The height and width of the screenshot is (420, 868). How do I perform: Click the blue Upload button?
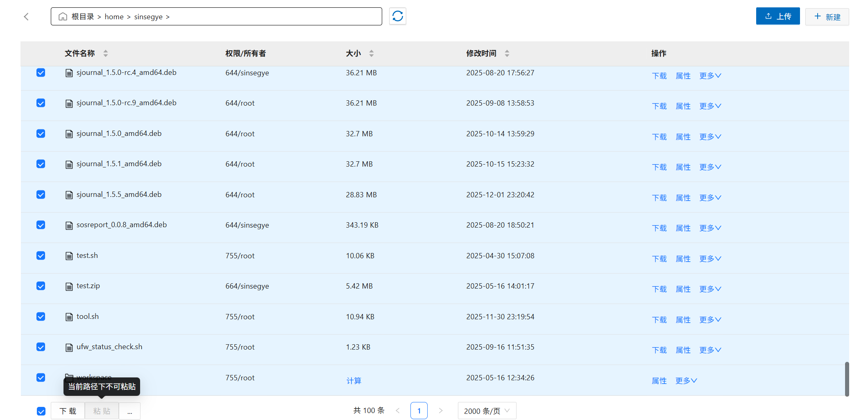click(777, 16)
